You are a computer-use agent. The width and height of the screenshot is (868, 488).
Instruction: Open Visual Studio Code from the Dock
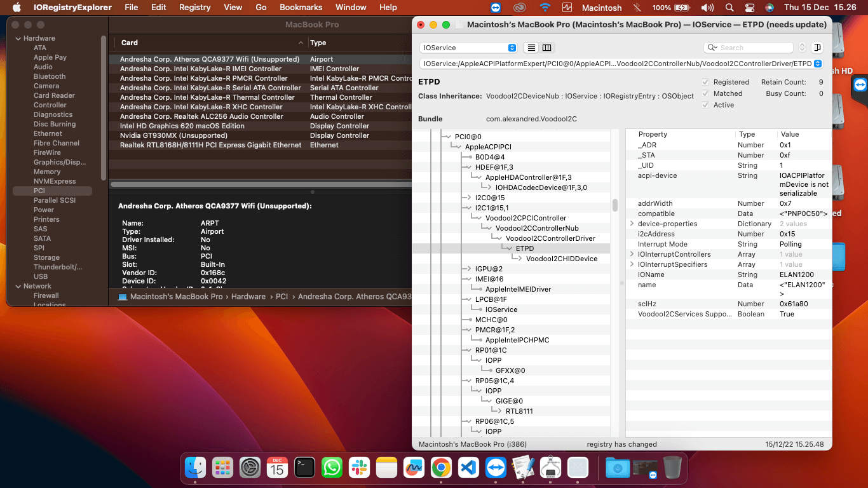[468, 467]
